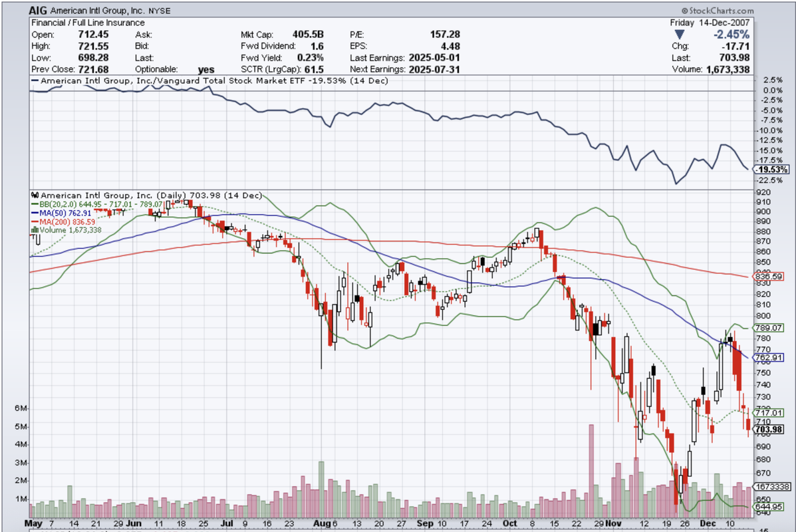Click the Prev Close value 721.68
Screen dimensions: 796x532
pyautogui.click(x=93, y=70)
